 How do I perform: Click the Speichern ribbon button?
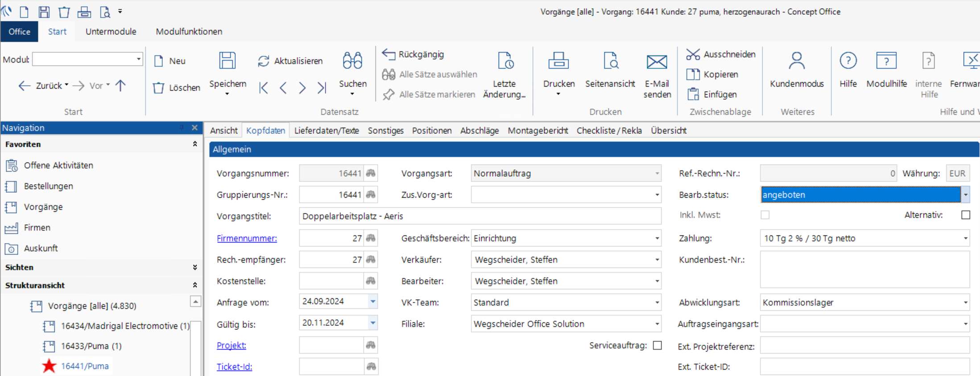coord(227,74)
